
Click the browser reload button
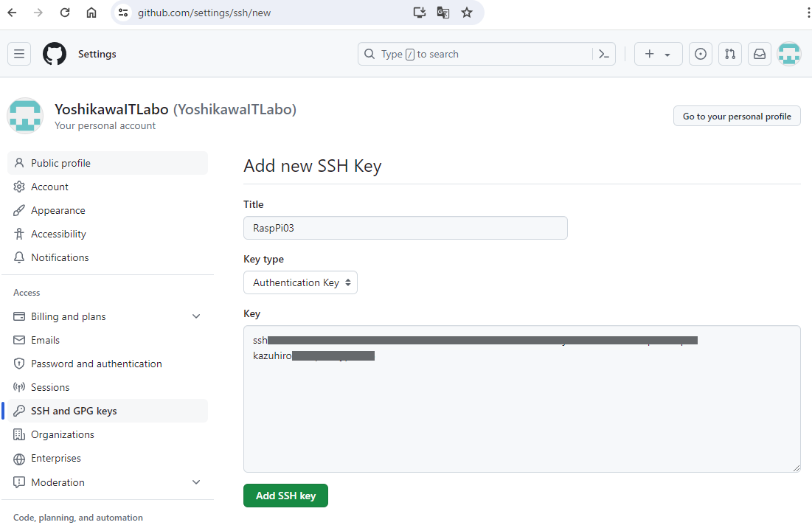click(65, 13)
